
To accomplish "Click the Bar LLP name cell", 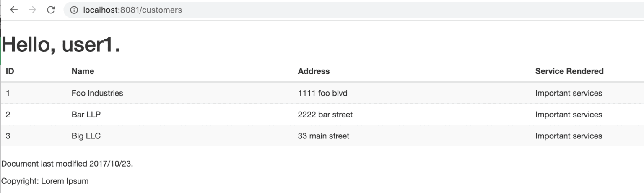I will click(86, 115).
